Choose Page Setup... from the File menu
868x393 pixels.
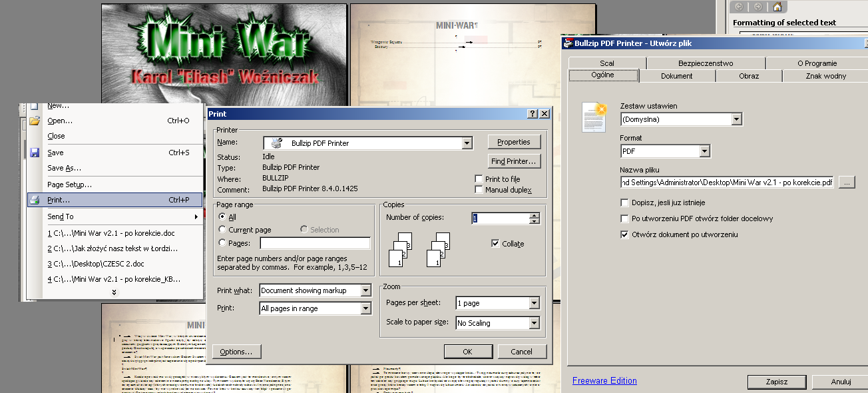pyautogui.click(x=69, y=185)
